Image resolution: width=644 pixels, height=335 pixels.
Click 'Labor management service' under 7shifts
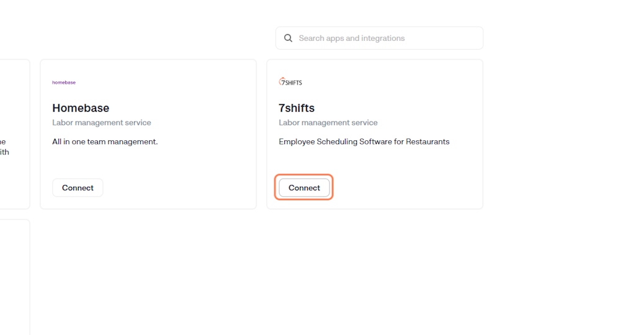(x=328, y=123)
